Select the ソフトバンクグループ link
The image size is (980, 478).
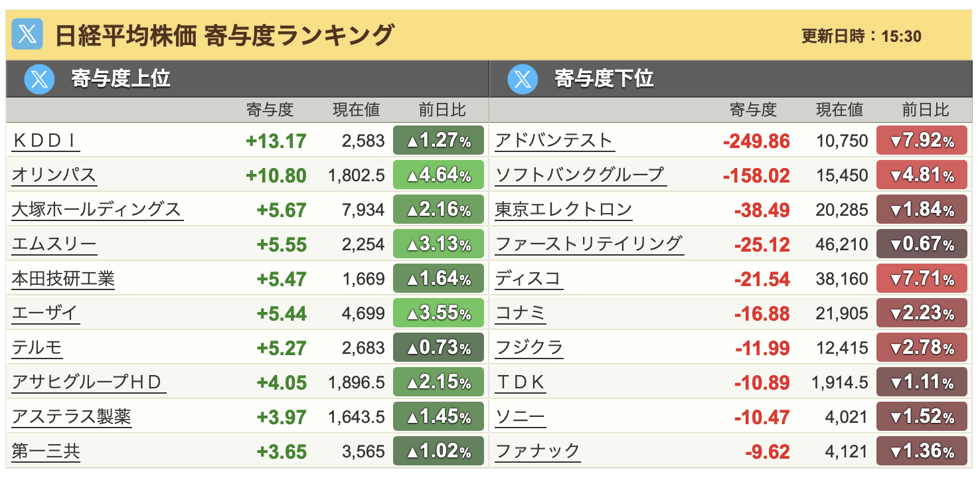pyautogui.click(x=580, y=175)
